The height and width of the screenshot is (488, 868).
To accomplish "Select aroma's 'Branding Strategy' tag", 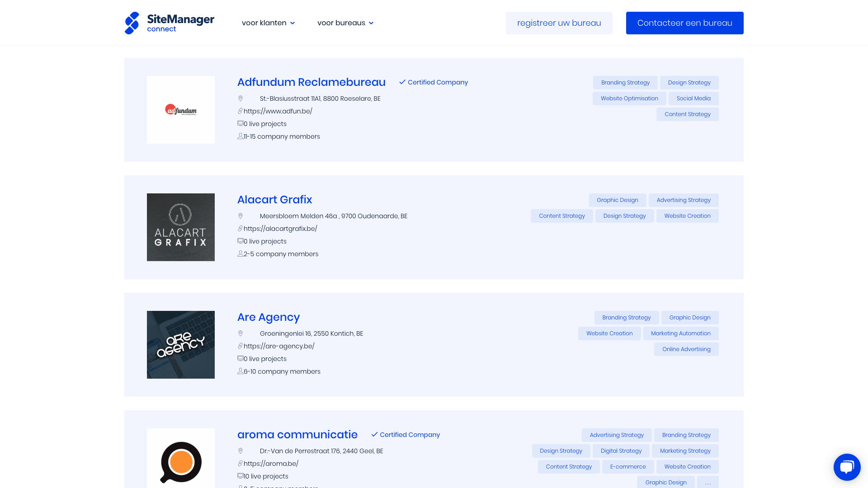I will [686, 435].
